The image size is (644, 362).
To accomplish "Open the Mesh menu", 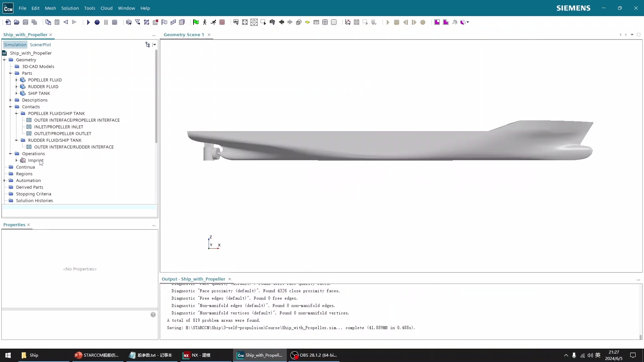I will coord(50,8).
